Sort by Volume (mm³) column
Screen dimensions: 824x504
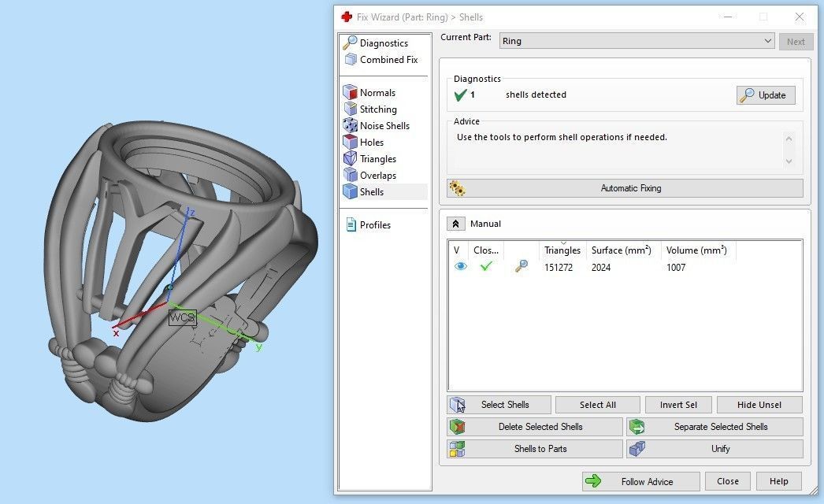697,250
